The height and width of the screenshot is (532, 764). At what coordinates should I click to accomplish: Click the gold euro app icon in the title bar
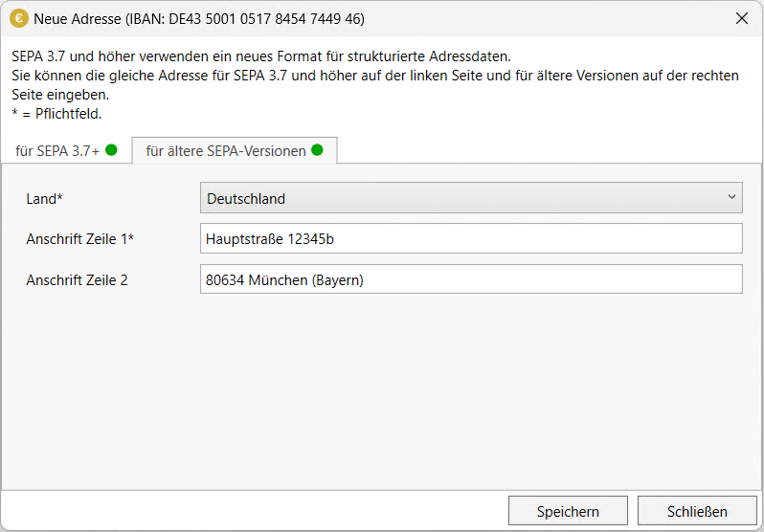pyautogui.click(x=19, y=19)
